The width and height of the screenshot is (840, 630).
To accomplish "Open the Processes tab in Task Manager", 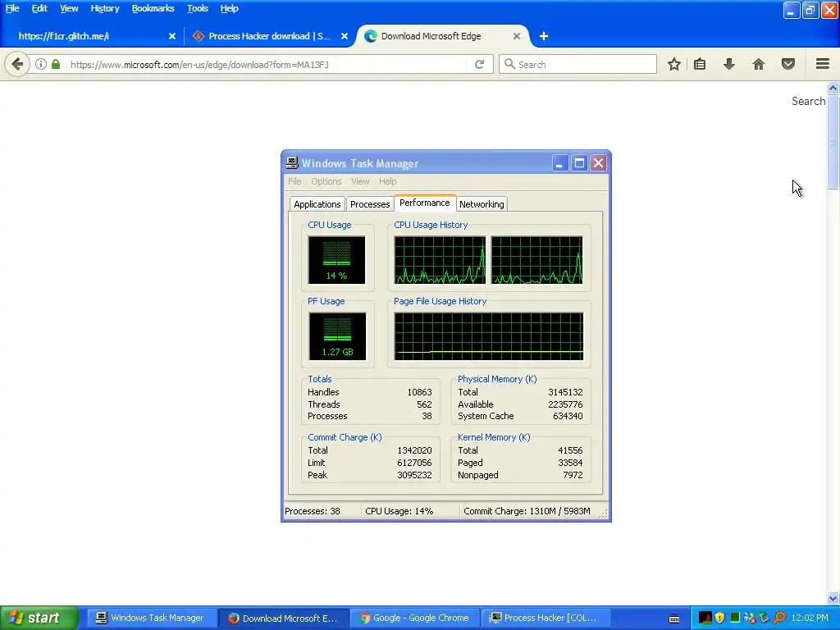I will (370, 204).
